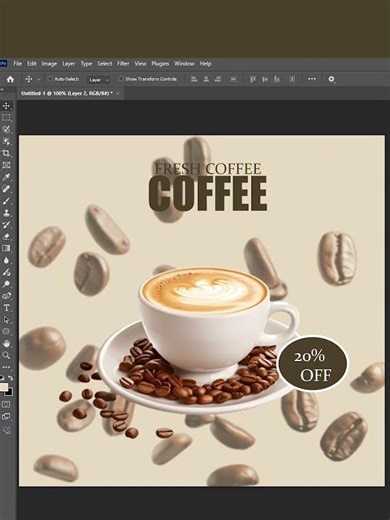Click the 20% OFF badge on canvas
Viewport: 390px width, 520px height.
coord(312,364)
